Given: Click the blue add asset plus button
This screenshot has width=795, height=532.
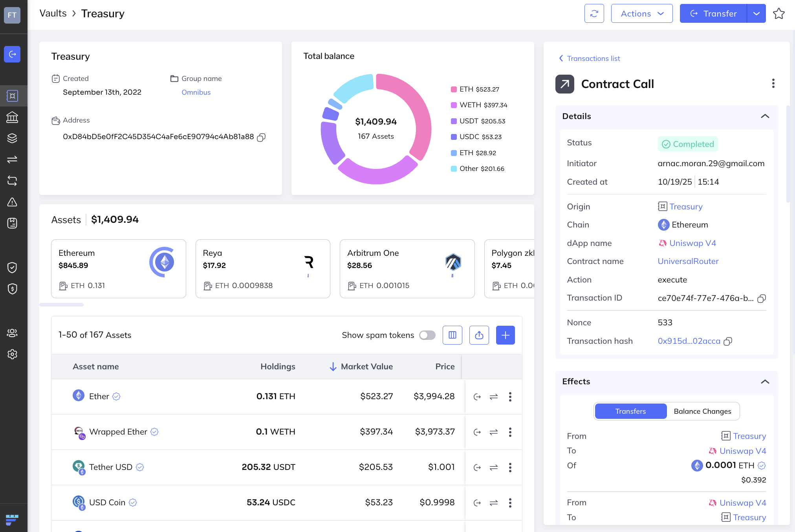Looking at the screenshot, I should 505,335.
